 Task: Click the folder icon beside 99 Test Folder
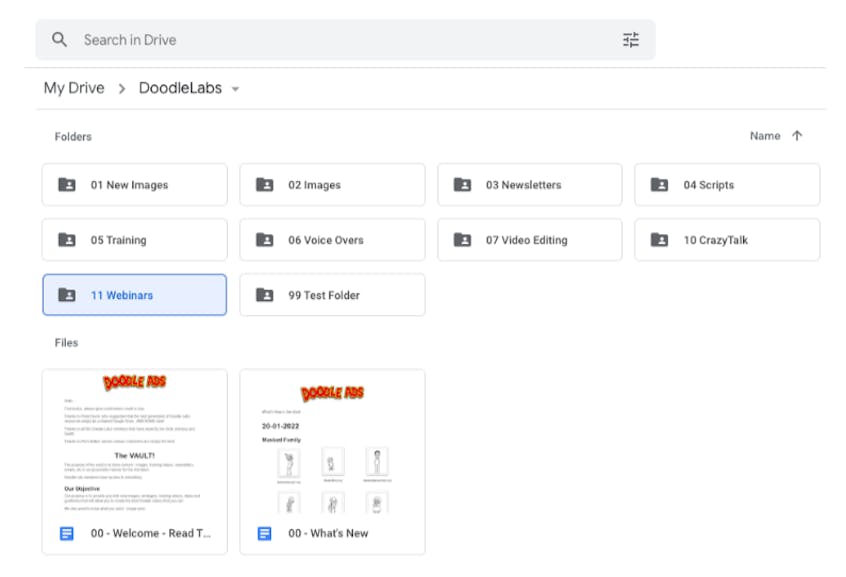pyautogui.click(x=264, y=295)
